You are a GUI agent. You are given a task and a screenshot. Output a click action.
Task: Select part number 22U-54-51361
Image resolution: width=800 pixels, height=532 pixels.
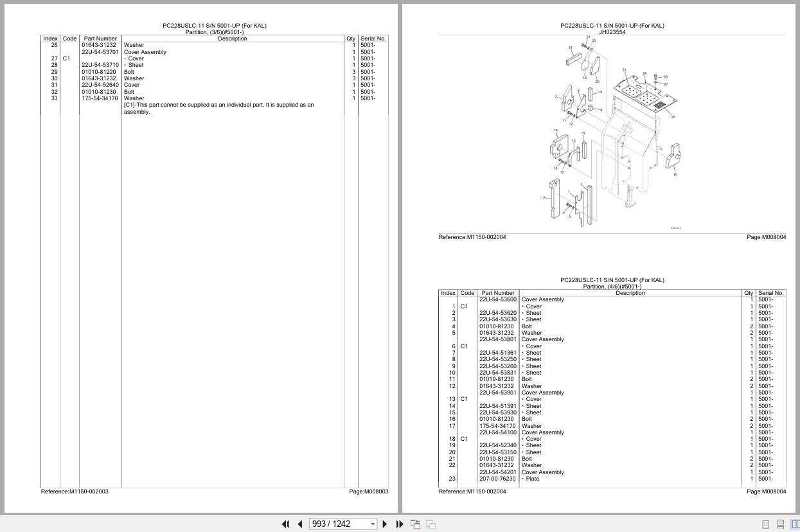497,353
